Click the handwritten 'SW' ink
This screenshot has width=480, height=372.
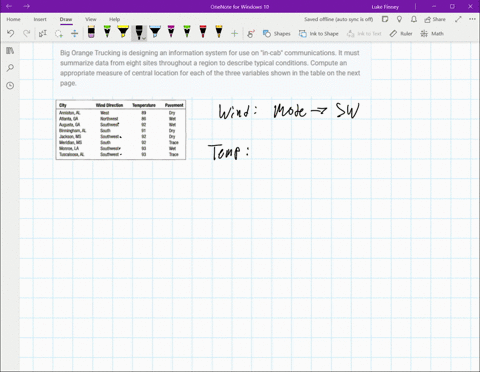coord(348,110)
